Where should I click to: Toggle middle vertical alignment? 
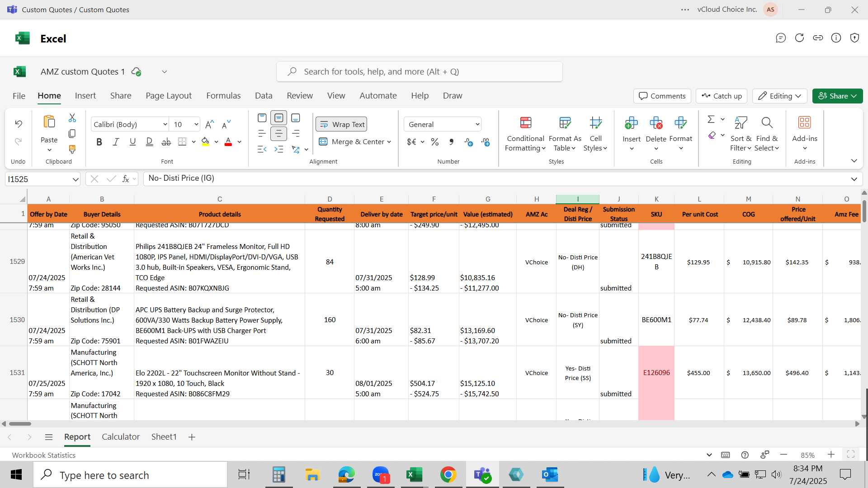pos(279,118)
